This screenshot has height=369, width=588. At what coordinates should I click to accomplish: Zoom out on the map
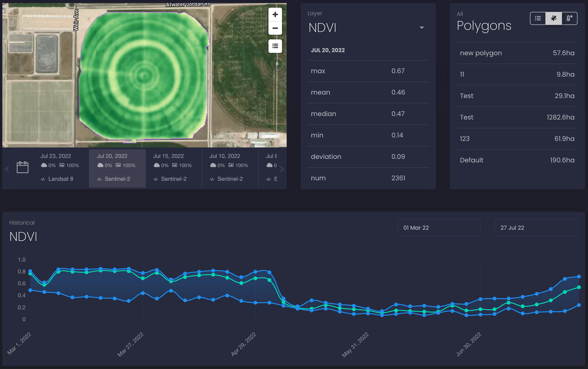[x=275, y=28]
